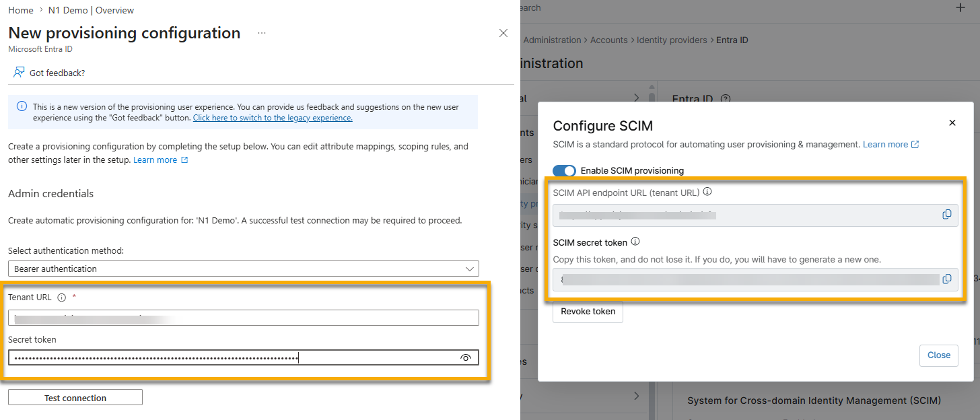Toggle Enable SCIM provisioning switch

[x=564, y=170]
